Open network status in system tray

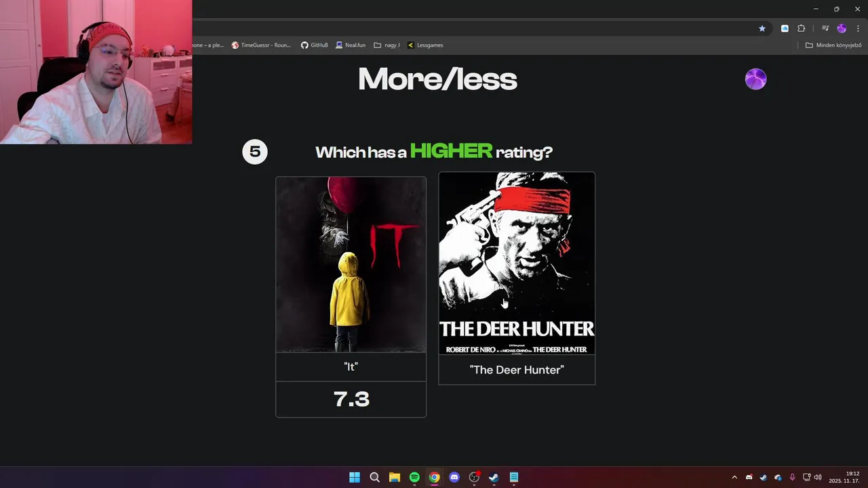coord(807,477)
